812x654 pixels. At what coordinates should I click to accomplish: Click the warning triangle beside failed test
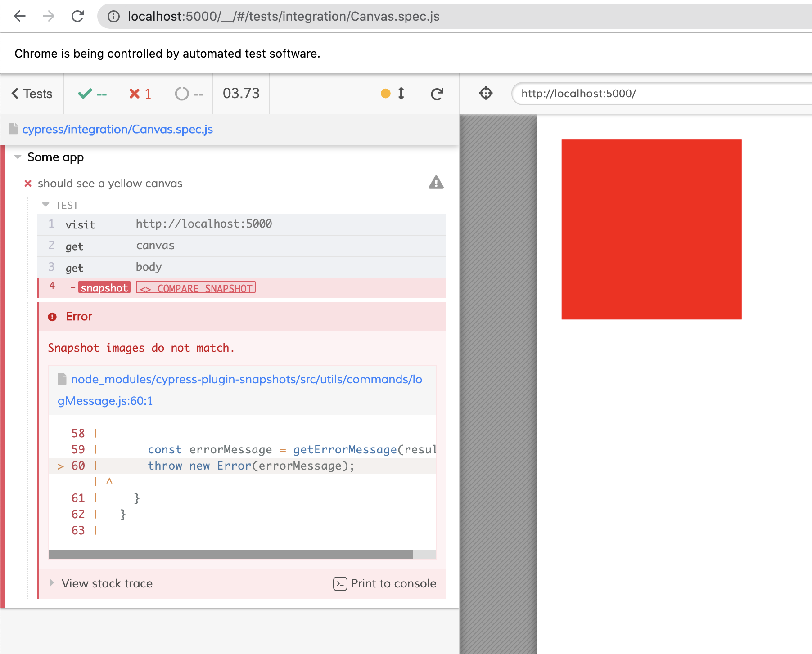click(436, 183)
